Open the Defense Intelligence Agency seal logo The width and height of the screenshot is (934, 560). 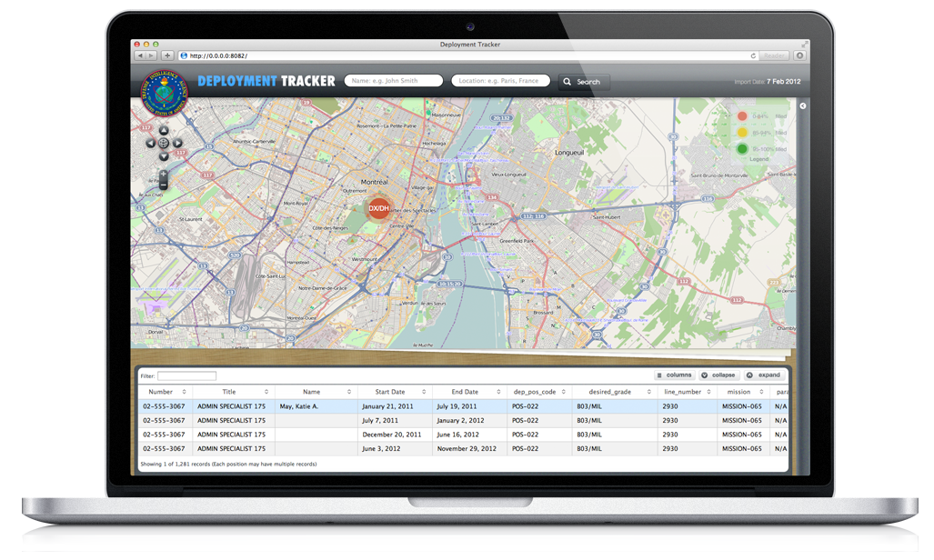tap(164, 94)
